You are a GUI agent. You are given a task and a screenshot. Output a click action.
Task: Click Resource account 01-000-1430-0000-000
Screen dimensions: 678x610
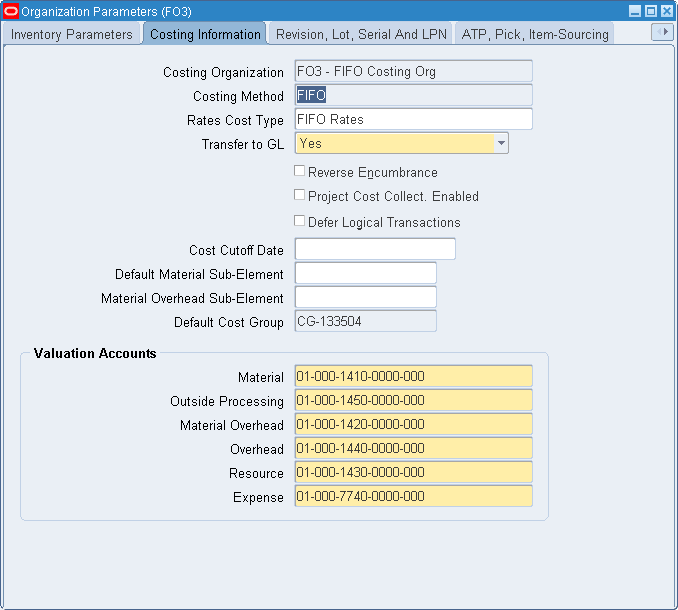click(413, 472)
